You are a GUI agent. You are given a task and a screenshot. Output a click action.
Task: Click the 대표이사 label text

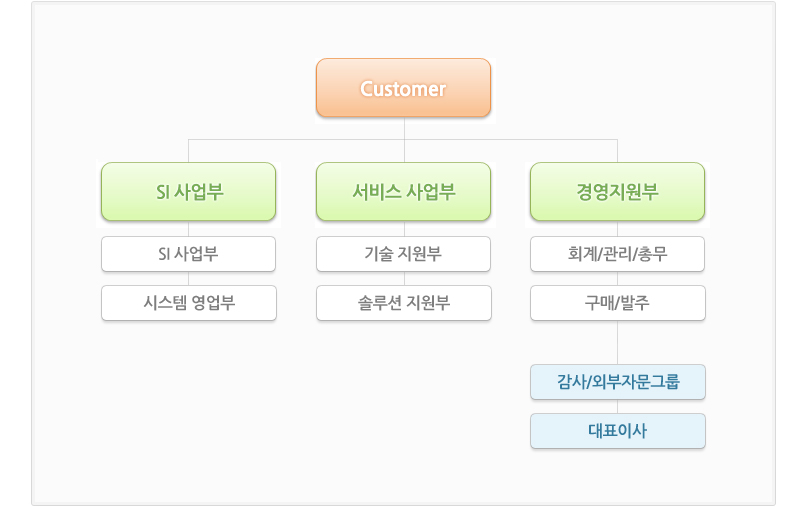[617, 431]
